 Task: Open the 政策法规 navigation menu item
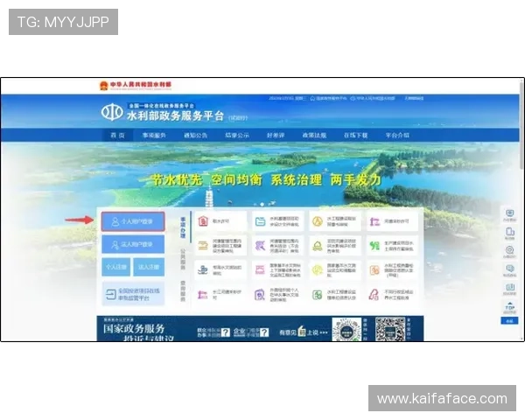click(314, 136)
